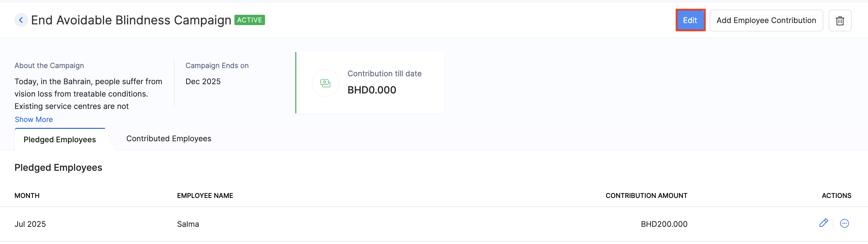Click the BHD0.000 contribution till date value
Screen dimensions: 868x244
(372, 90)
